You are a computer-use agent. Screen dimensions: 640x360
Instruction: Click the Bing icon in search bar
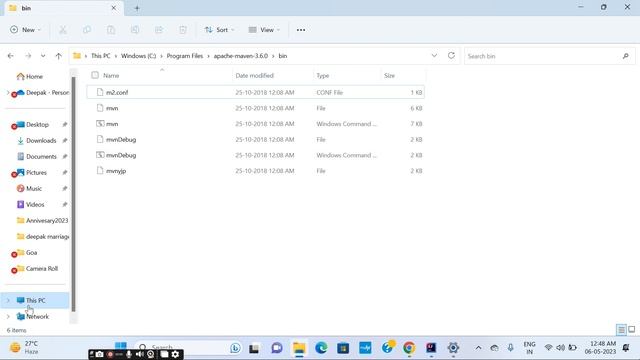pyautogui.click(x=235, y=348)
